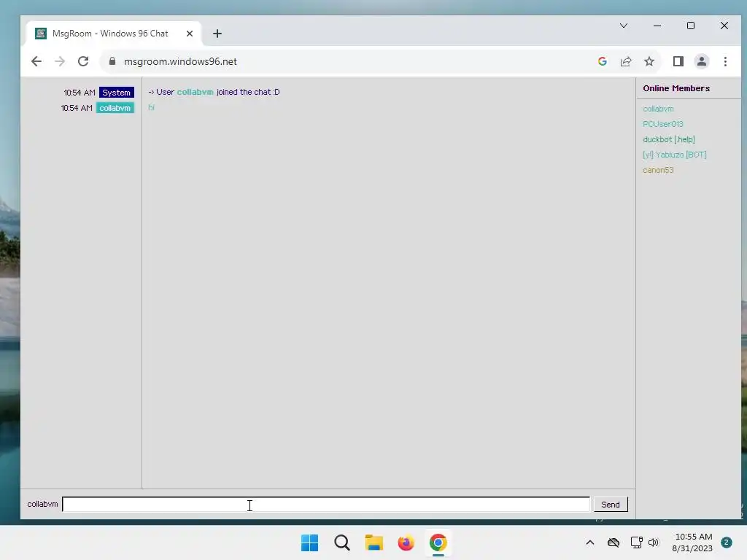Open Chrome three-dot menu

[725, 61]
